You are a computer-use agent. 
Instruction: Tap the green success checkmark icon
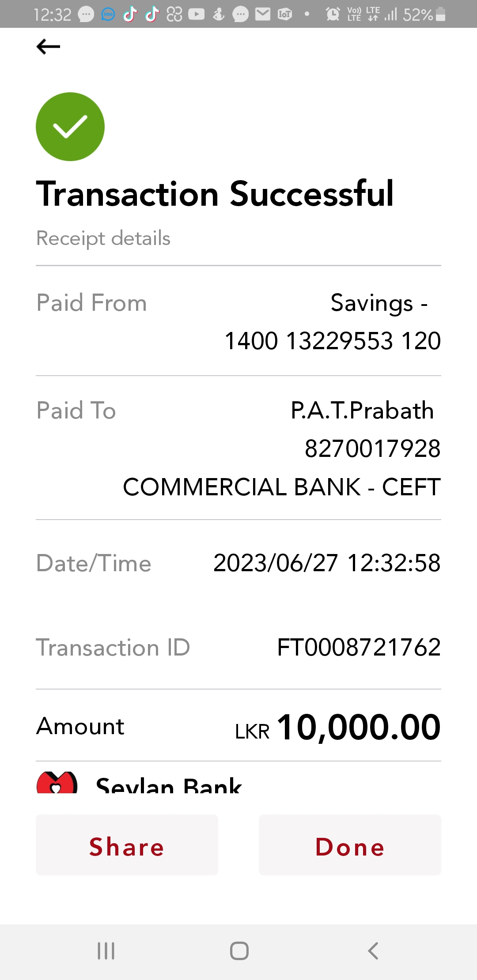click(70, 127)
